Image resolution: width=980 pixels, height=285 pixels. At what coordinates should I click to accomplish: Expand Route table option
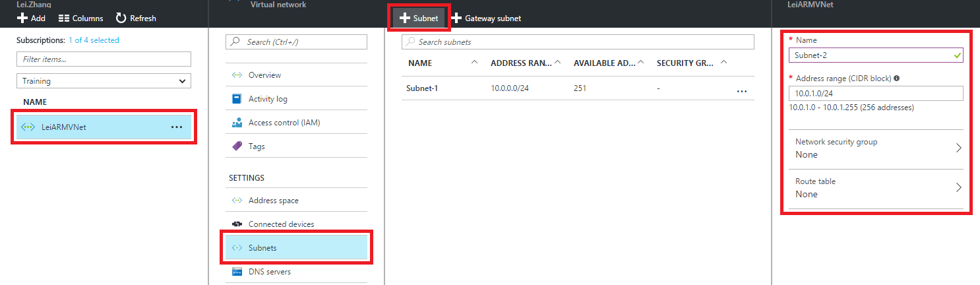(x=876, y=188)
